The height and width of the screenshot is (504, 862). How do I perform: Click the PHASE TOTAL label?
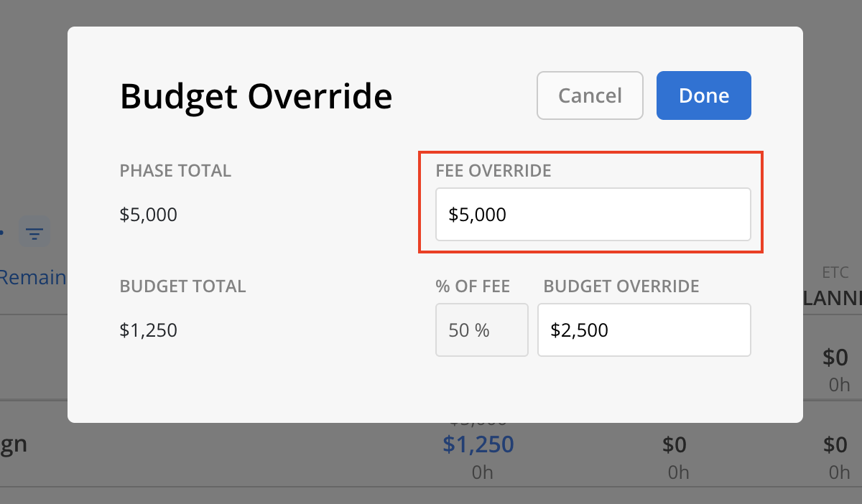pos(175,171)
